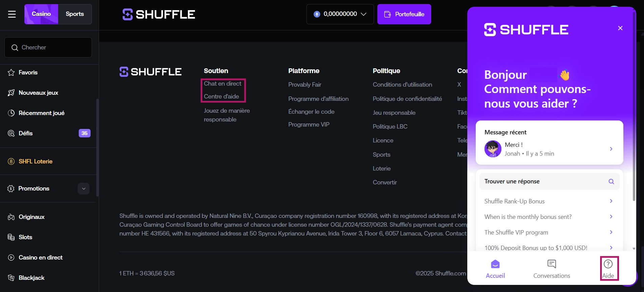Click the 35 badge next to Défis
Viewport: 644px width, 292px height.
tap(84, 133)
